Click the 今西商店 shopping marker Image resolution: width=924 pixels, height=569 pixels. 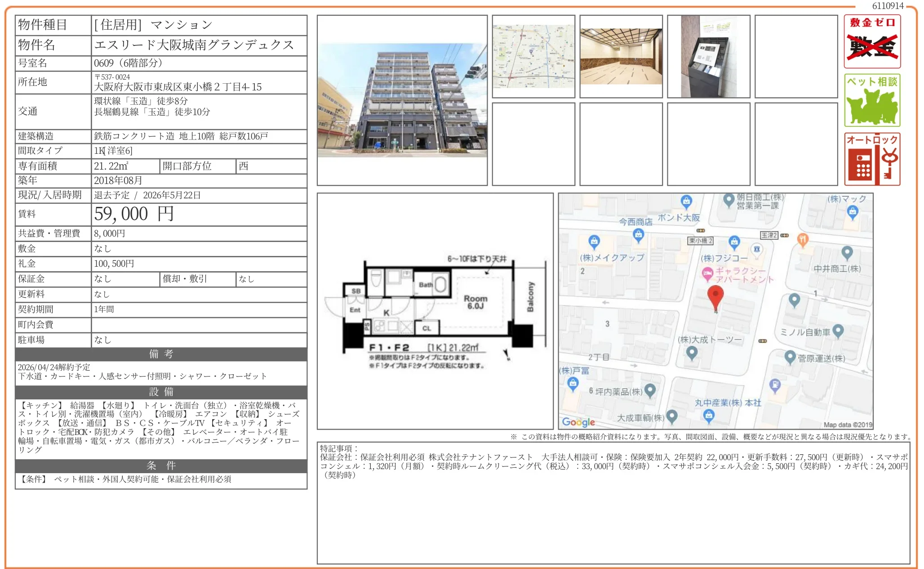pyautogui.click(x=638, y=234)
